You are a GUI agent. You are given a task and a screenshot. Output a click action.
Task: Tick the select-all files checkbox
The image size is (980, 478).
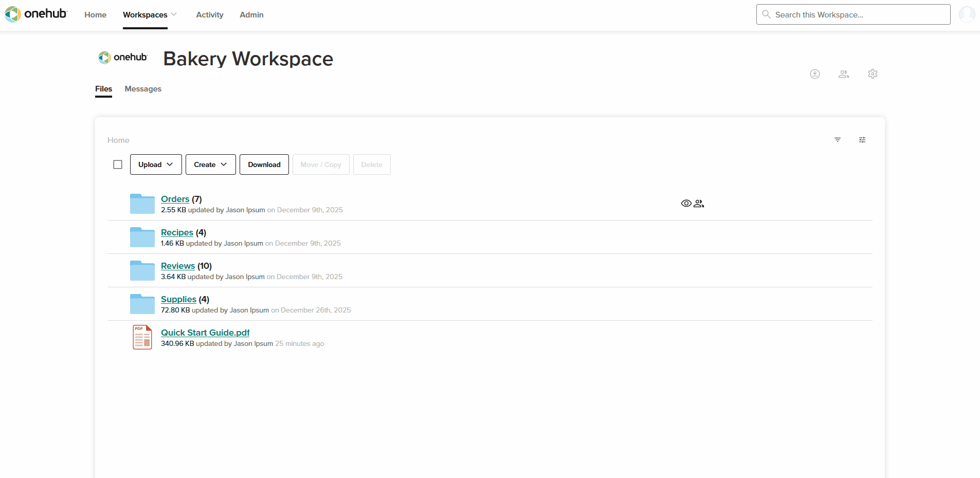click(x=118, y=164)
